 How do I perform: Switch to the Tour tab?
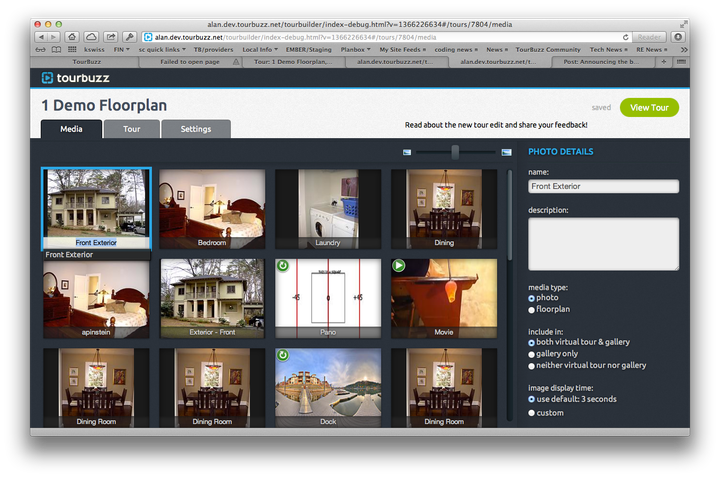click(132, 129)
